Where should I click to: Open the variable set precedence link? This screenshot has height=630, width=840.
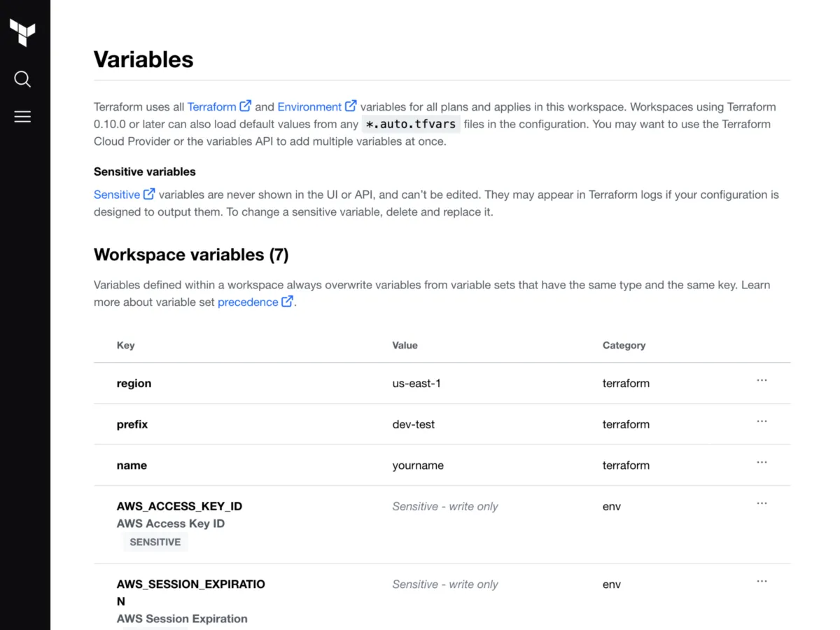click(x=248, y=302)
